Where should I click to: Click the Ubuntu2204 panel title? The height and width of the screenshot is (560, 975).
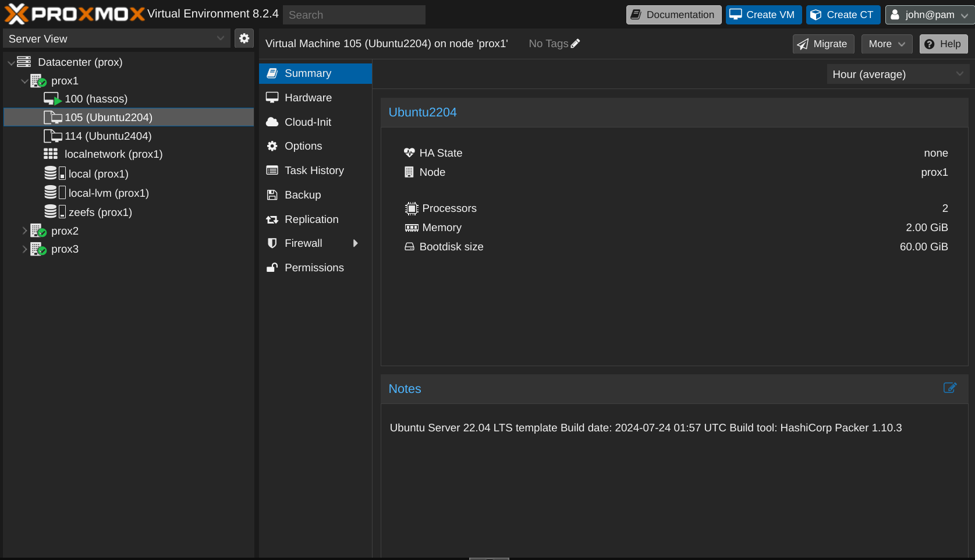423,112
